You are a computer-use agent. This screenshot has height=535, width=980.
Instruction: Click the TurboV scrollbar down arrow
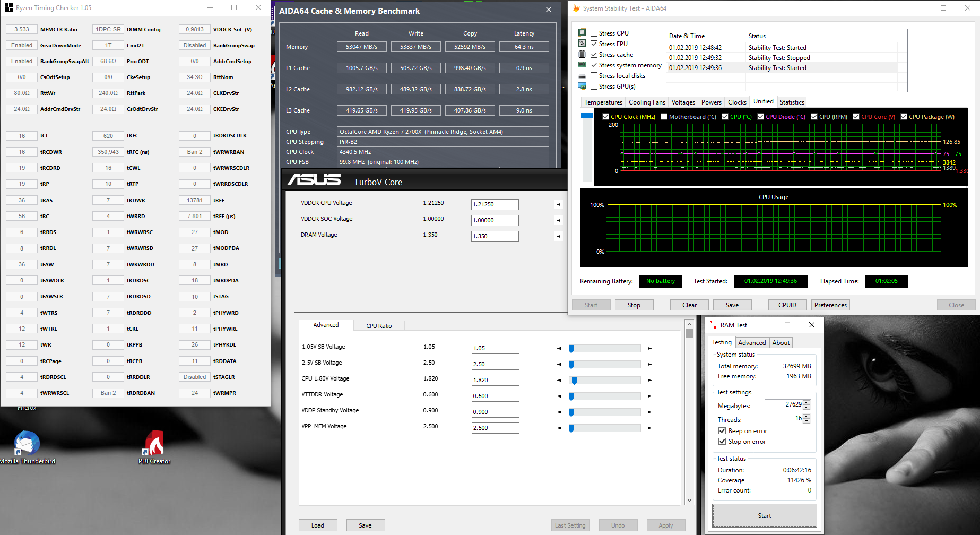pos(689,500)
